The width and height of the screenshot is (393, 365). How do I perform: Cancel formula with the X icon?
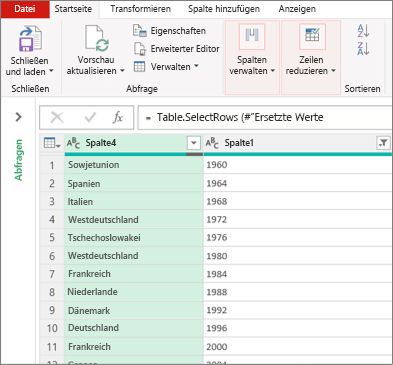(57, 117)
